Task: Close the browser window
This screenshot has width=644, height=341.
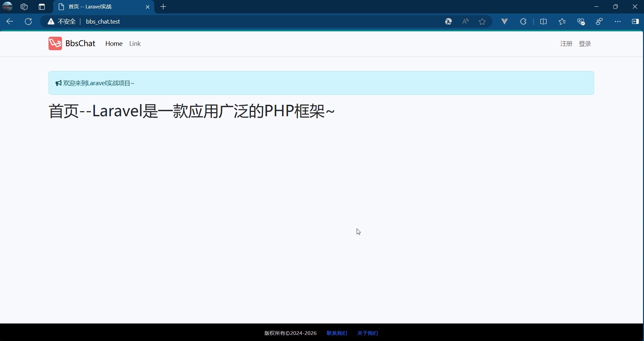Action: pos(635,7)
